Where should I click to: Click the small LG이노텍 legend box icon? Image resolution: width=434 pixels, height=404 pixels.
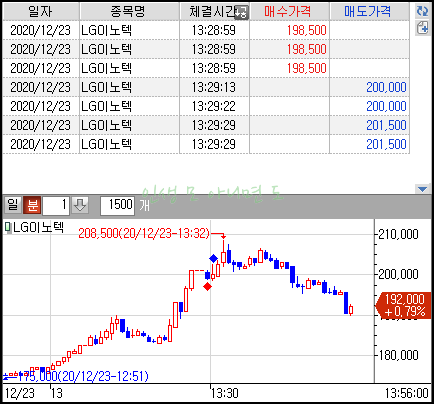click(x=7, y=228)
